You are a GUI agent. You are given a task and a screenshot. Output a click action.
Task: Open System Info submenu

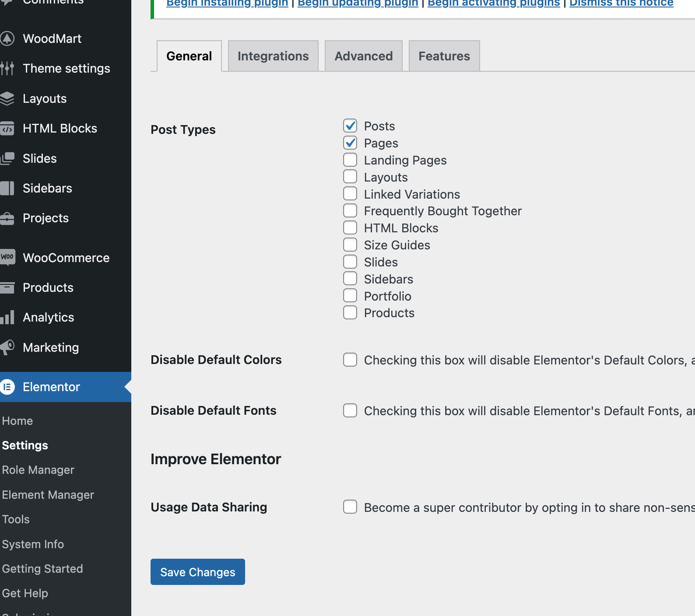(x=33, y=544)
